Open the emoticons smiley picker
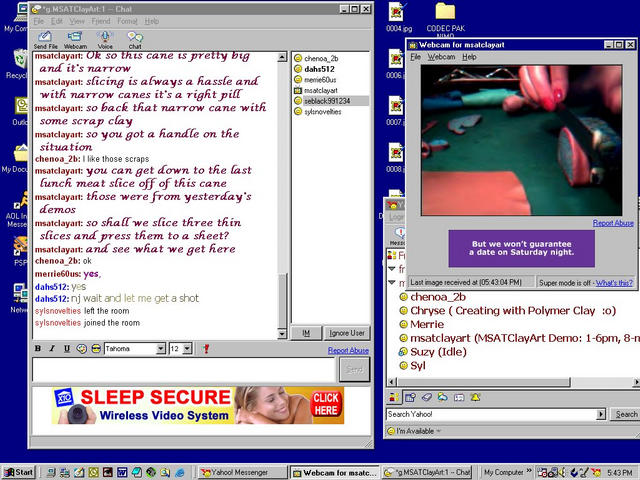 point(96,349)
